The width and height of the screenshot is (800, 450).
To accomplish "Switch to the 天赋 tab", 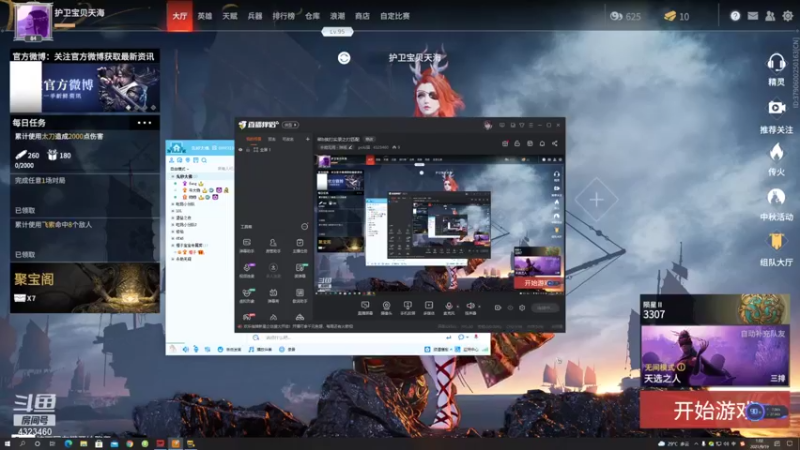I will (x=230, y=16).
